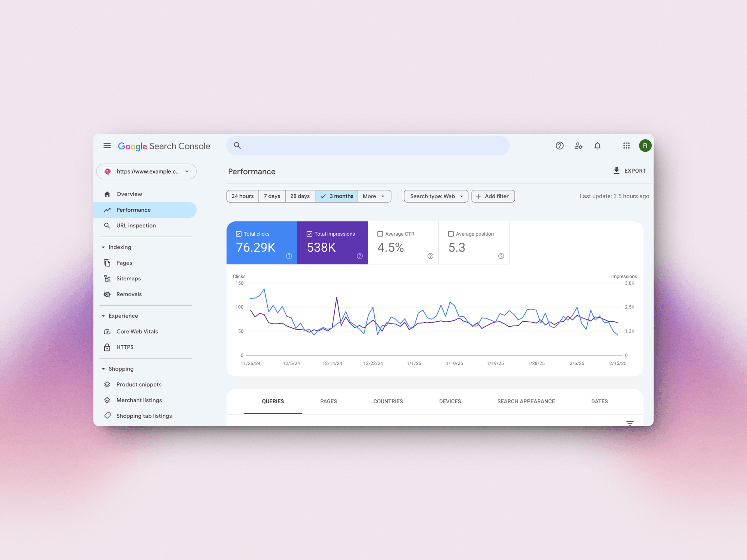Uncheck the Total impressions checkbox

pyautogui.click(x=310, y=234)
